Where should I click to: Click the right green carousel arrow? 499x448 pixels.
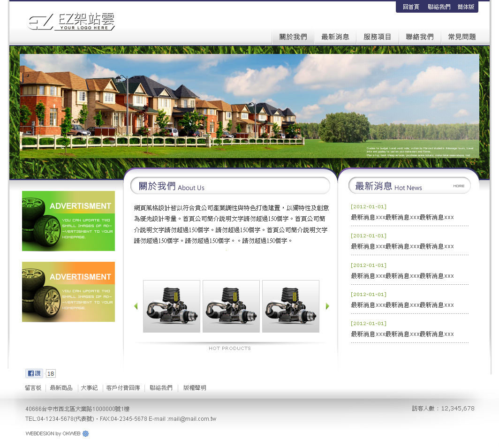pyautogui.click(x=327, y=306)
